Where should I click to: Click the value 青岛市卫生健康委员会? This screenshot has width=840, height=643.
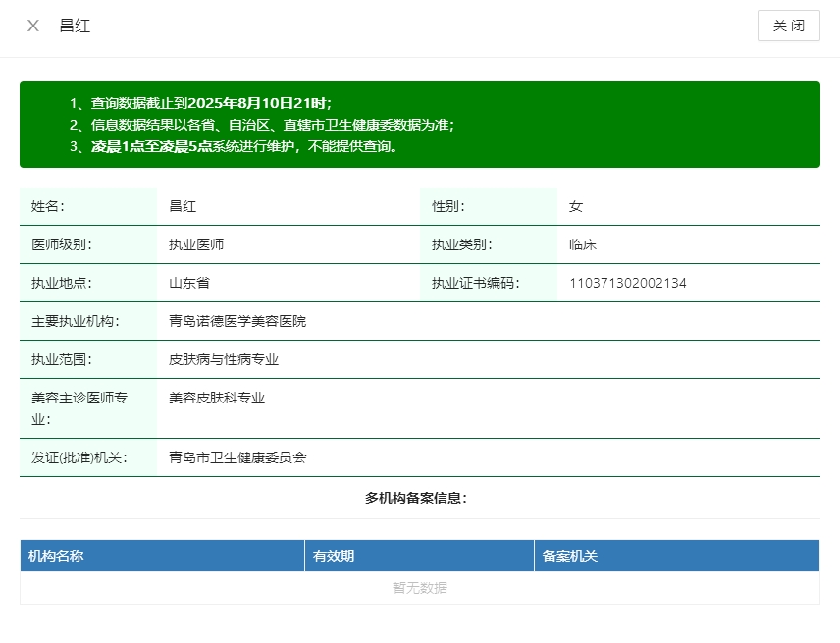coord(237,457)
